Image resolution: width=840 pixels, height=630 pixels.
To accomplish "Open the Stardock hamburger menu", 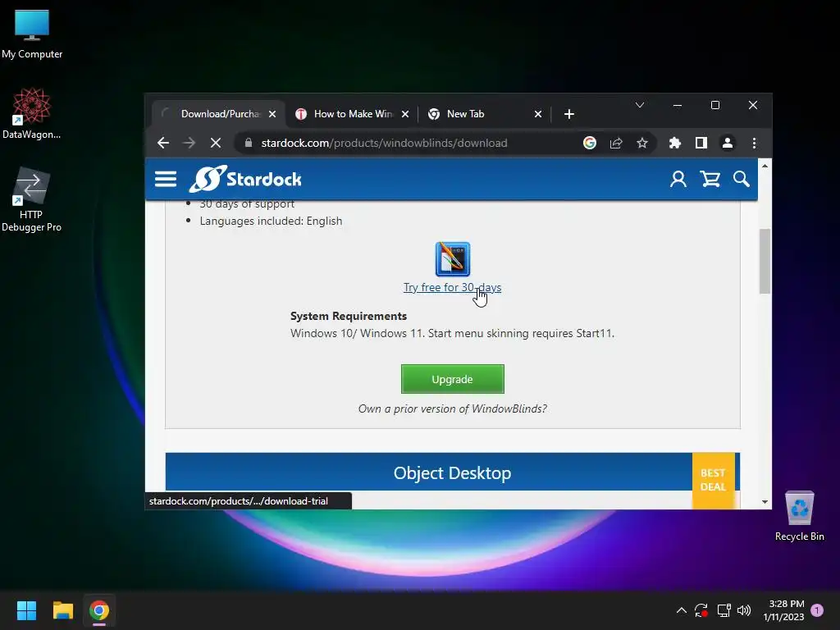I will [x=165, y=179].
